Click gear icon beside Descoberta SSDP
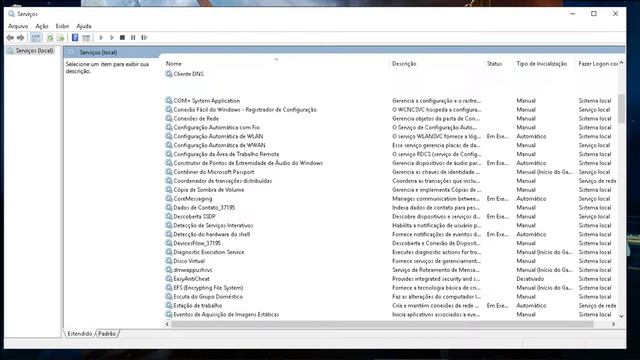 (169, 216)
